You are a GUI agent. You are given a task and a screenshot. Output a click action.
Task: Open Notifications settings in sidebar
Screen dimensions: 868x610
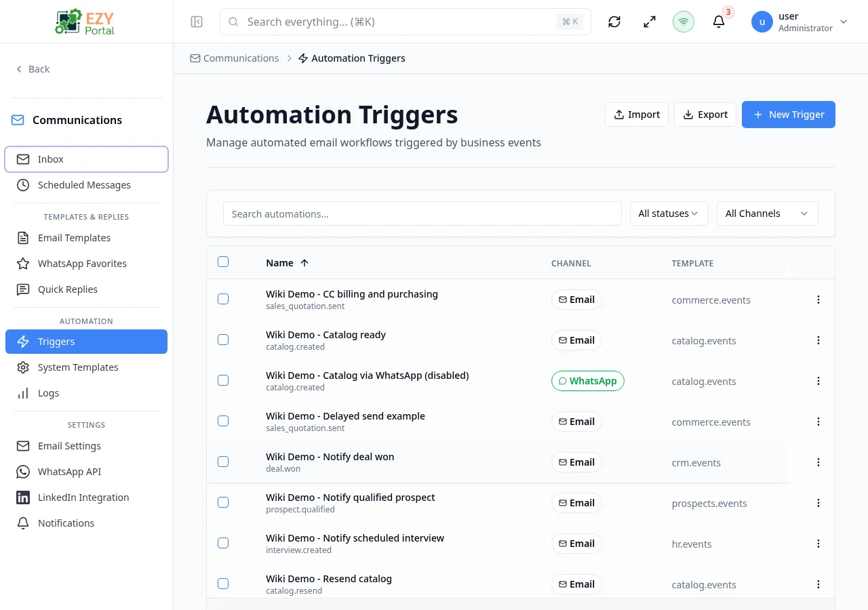[x=86, y=523]
